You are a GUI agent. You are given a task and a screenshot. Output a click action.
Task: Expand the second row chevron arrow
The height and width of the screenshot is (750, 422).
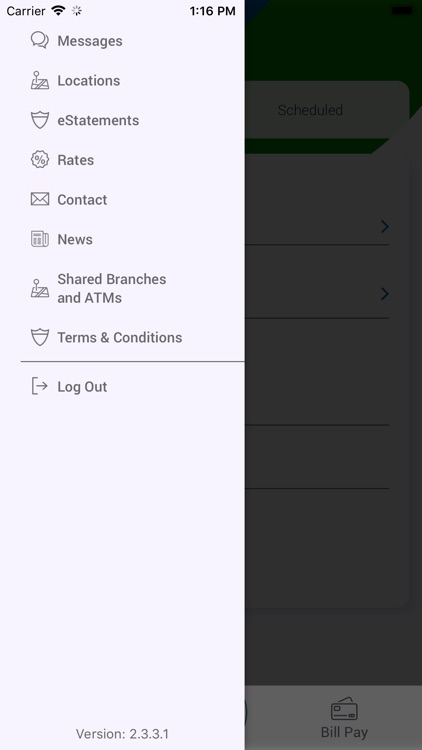pyautogui.click(x=385, y=294)
